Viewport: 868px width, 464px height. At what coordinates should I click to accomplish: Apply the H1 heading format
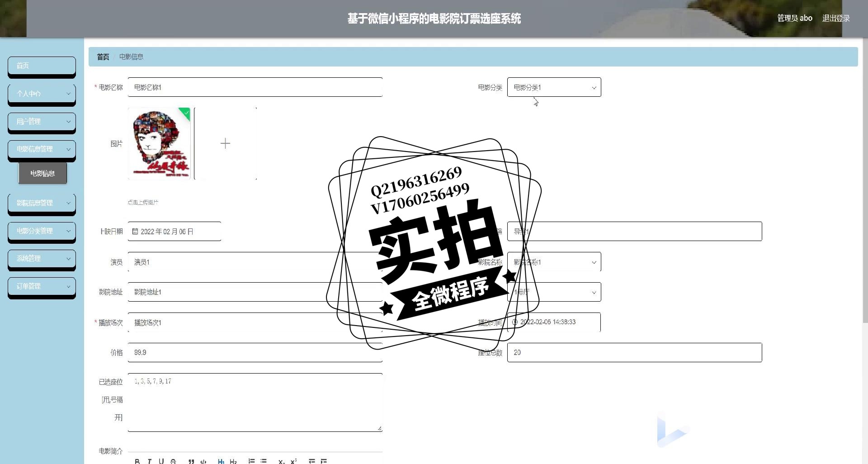pos(221,461)
